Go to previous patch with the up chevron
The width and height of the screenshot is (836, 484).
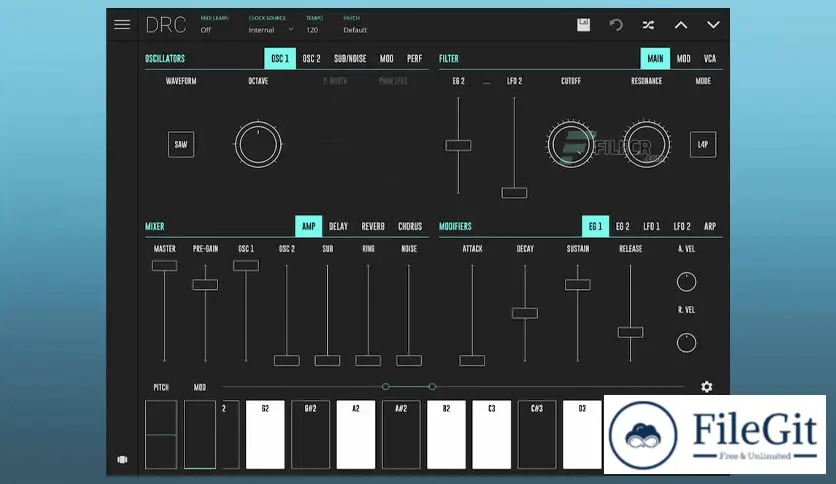pyautogui.click(x=681, y=25)
